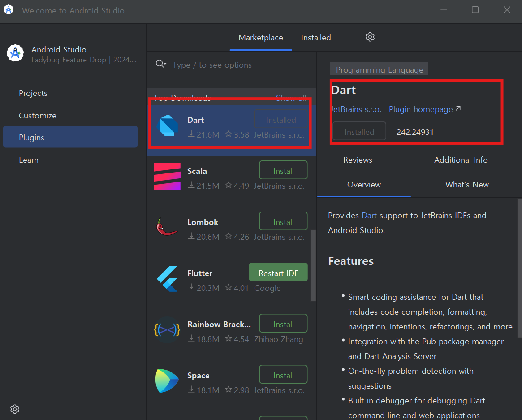Open the settings gear in the sidebar footer
522x420 pixels.
point(15,409)
